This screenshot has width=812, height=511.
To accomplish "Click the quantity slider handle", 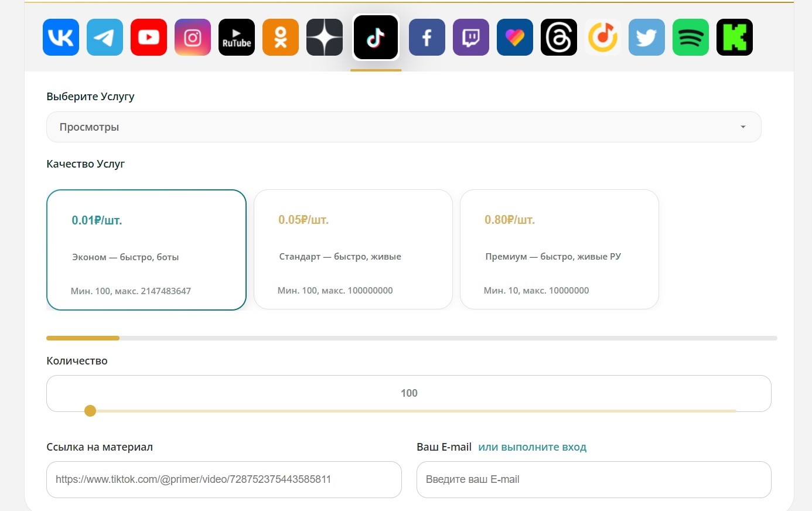I will tap(90, 411).
